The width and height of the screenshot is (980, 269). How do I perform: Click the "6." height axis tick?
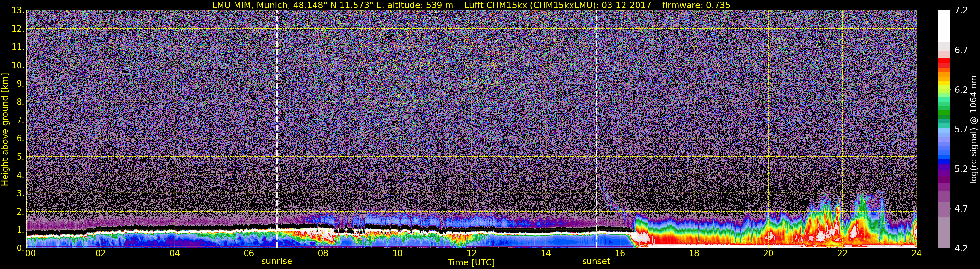20,139
